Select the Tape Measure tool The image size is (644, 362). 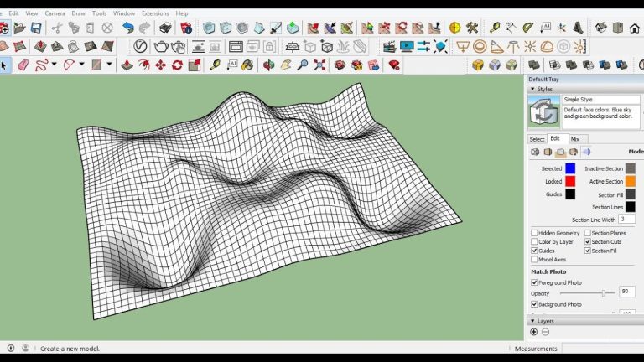tap(215, 65)
